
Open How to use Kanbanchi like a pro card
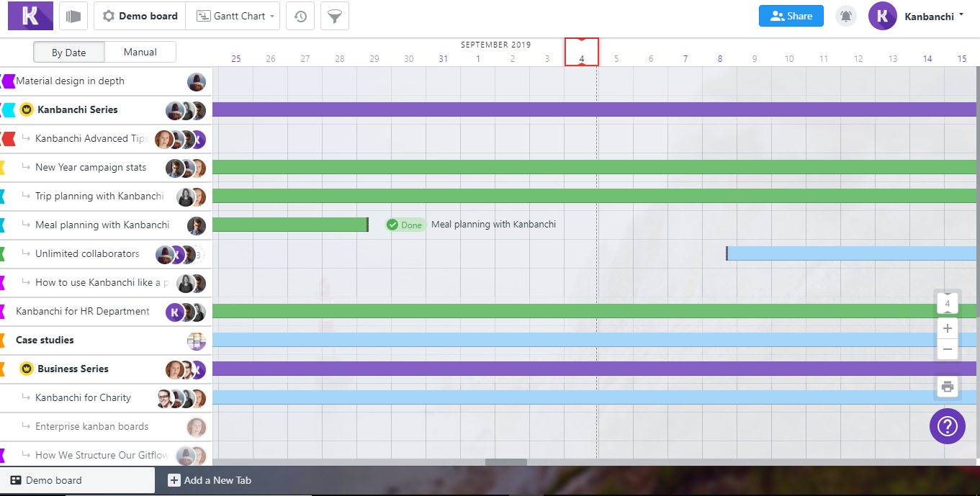pos(102,283)
